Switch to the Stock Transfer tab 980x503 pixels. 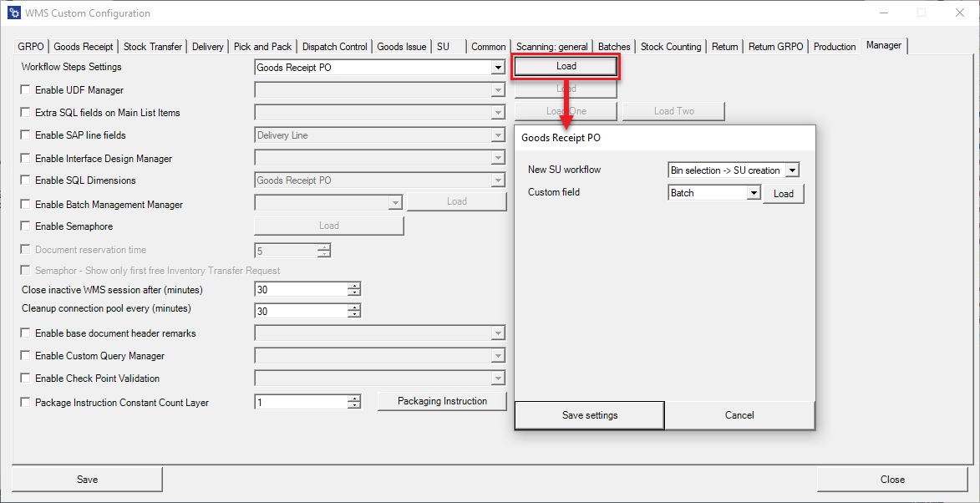pos(152,47)
